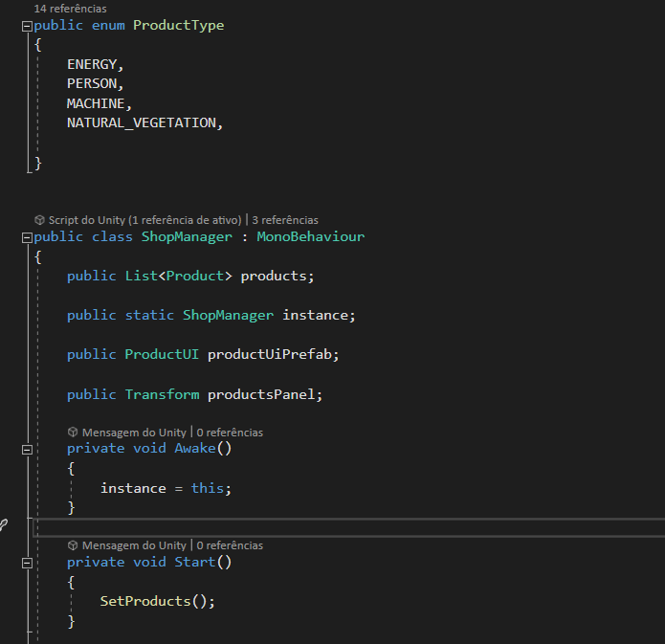Open the '14 referências' CodeLens link

click(71, 9)
